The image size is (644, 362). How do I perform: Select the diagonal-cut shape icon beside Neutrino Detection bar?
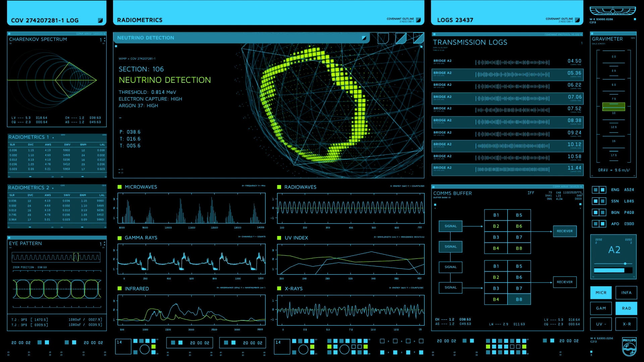(x=401, y=38)
